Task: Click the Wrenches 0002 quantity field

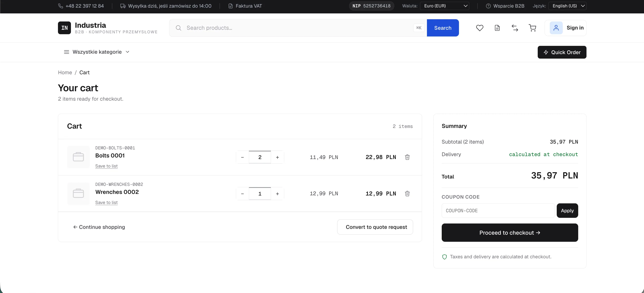Action: [260, 194]
